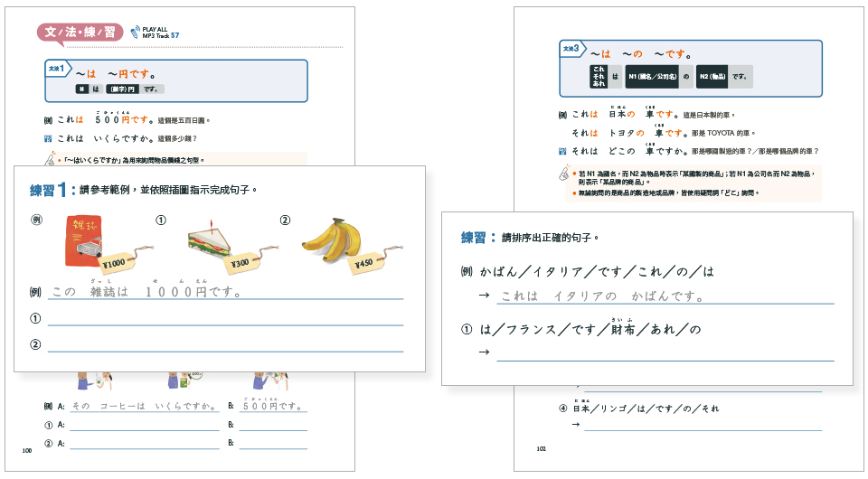Click the sentence これは 日本の 車です。

(x=625, y=113)
